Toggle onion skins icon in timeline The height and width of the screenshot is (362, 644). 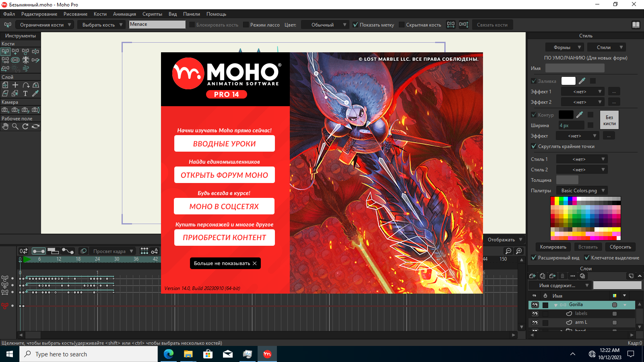tap(83, 251)
